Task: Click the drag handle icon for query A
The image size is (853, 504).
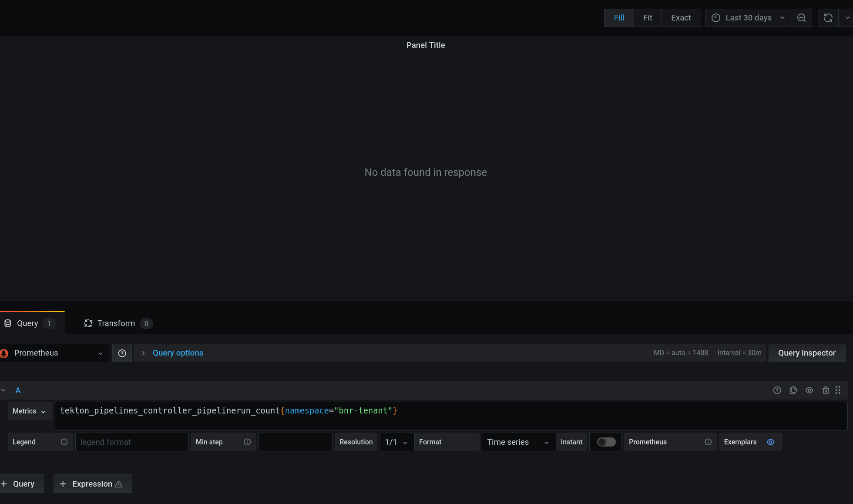Action: click(838, 390)
